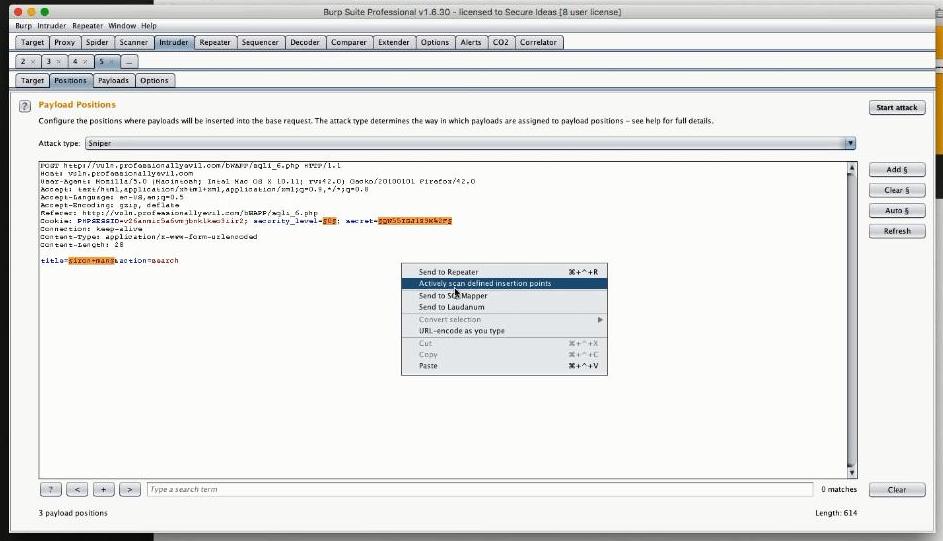Choose Send to Repeater from context menu
The width and height of the screenshot is (943, 541).
pos(504,272)
